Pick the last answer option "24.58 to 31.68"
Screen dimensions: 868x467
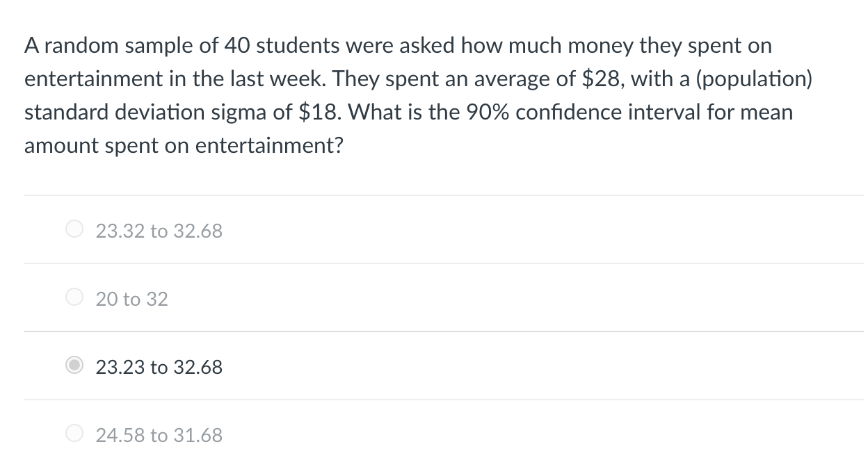pos(159,435)
